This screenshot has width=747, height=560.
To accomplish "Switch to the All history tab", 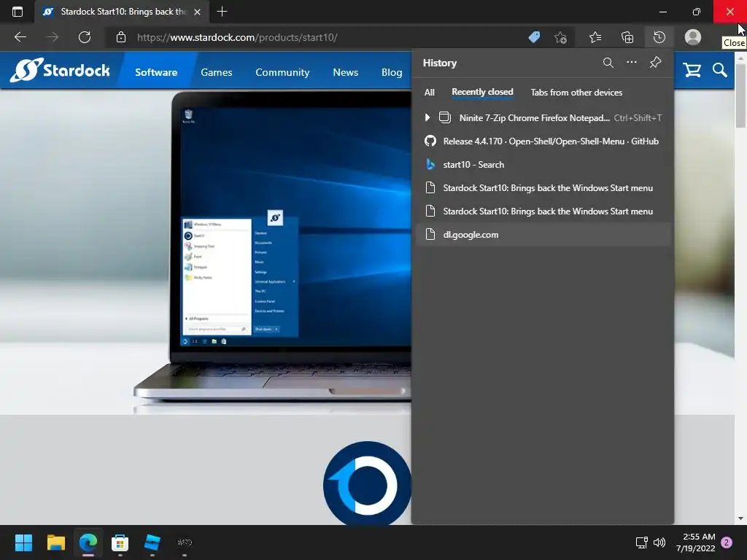I will pos(429,93).
